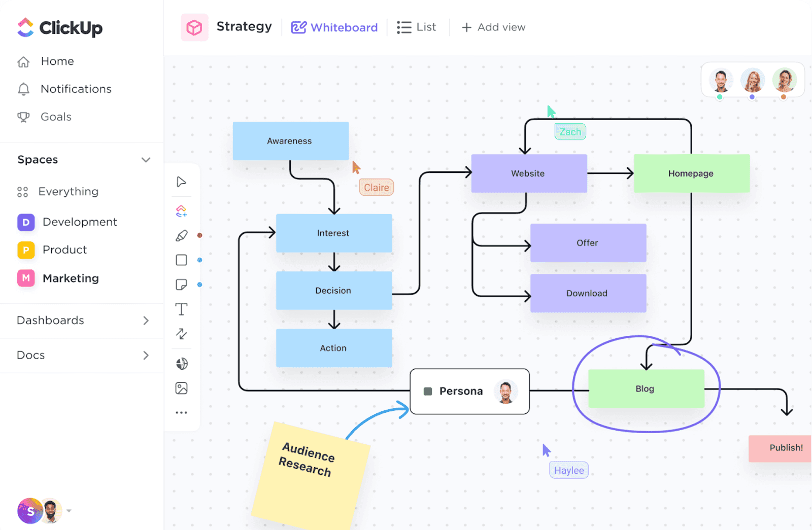Click the Add view button

493,27
